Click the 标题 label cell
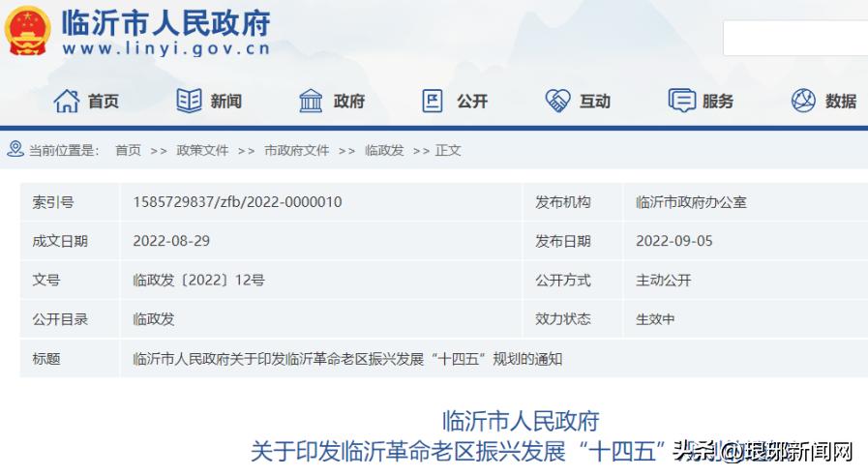Image resolution: width=868 pixels, height=476 pixels. point(70,359)
